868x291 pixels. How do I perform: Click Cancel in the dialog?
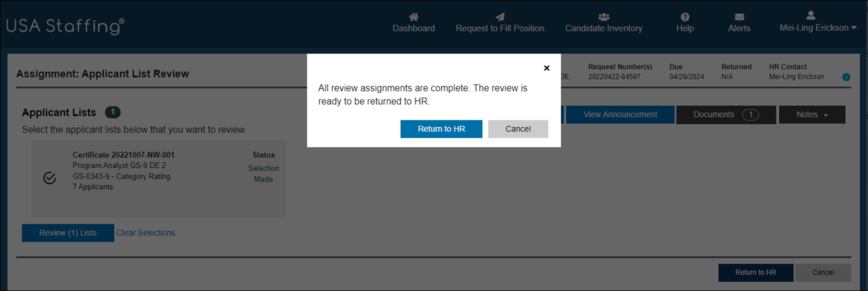(x=518, y=129)
